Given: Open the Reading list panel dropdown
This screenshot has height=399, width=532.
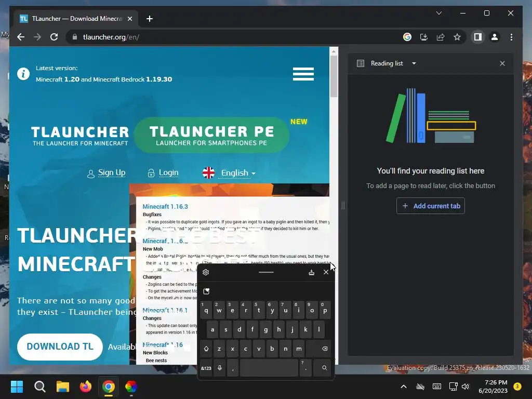Looking at the screenshot, I should pos(414,63).
